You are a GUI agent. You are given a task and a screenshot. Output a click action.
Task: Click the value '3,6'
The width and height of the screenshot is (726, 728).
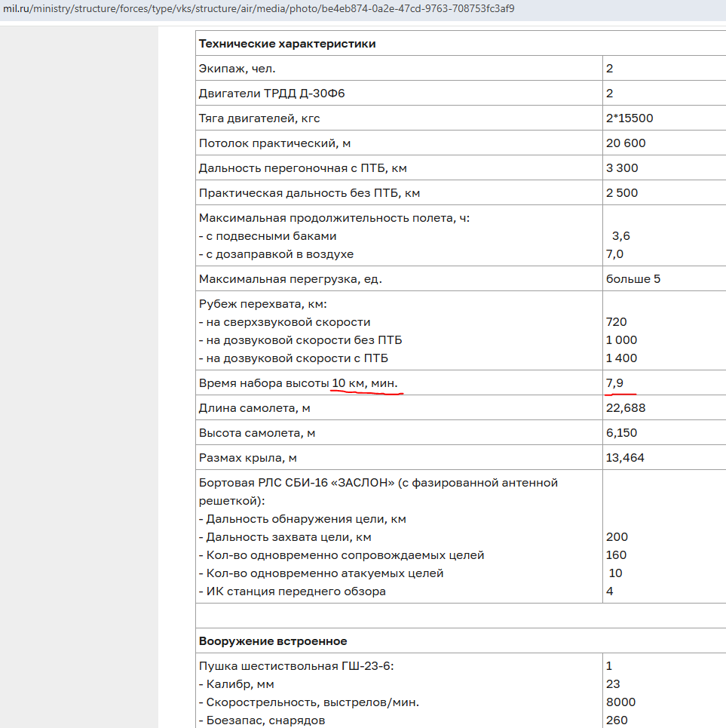coord(621,236)
